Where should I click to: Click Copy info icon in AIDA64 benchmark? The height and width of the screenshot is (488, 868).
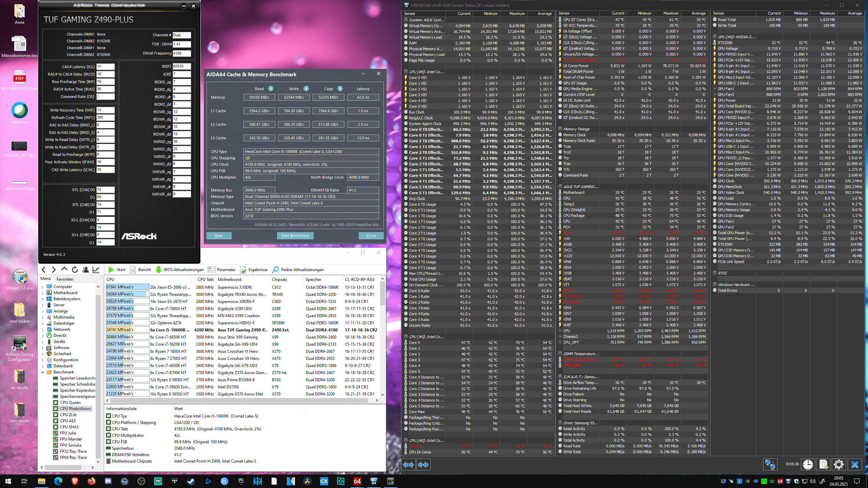coord(340,88)
